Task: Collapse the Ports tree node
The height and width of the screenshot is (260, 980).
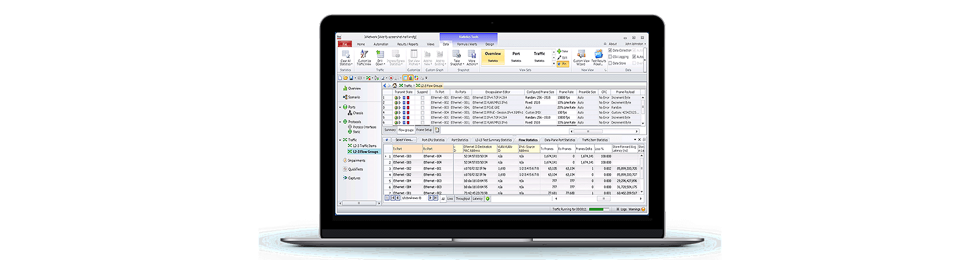Action: 341,107
